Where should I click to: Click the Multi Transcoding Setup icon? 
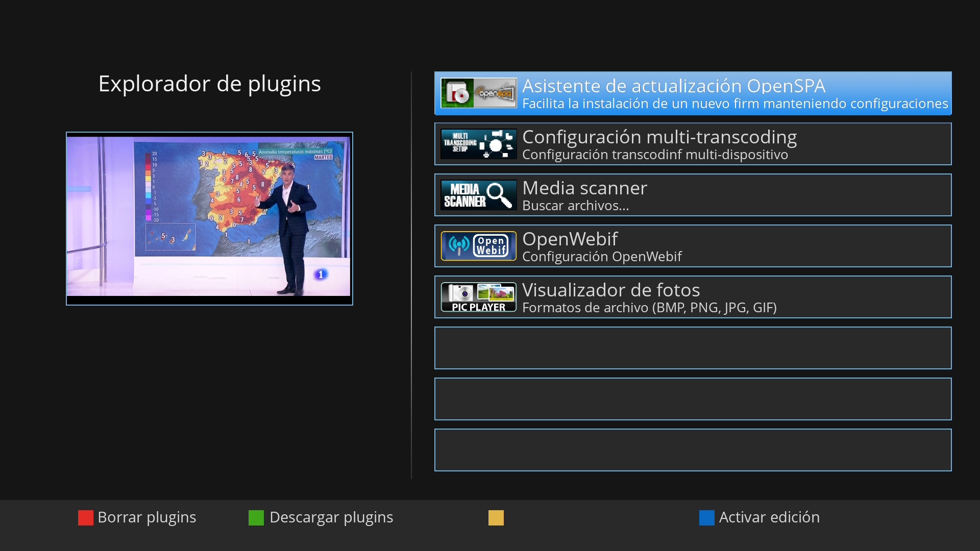tap(478, 144)
